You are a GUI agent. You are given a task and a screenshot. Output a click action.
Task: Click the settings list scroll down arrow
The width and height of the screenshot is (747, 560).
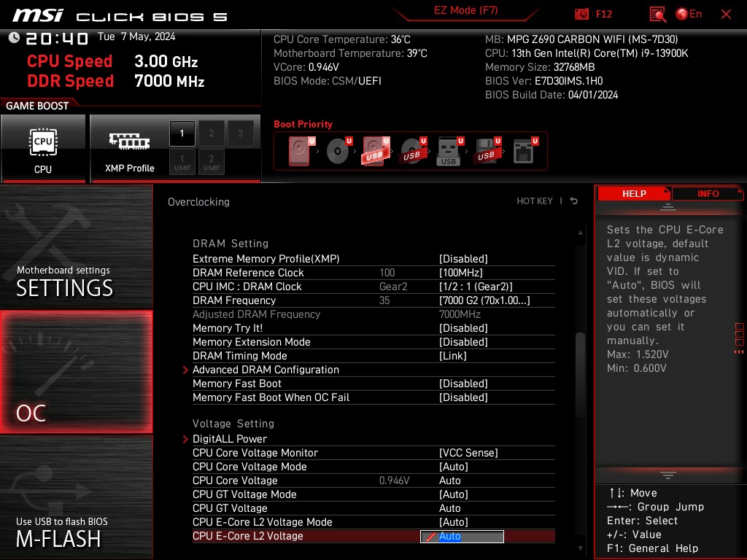pos(580,548)
